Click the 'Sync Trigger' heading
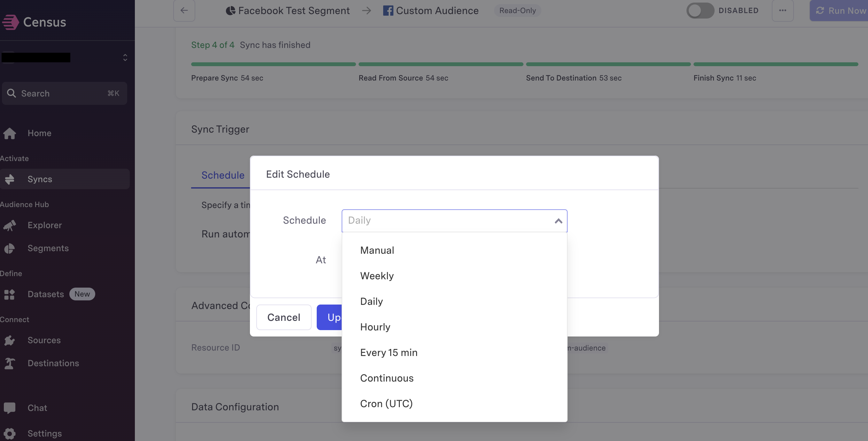The height and width of the screenshot is (441, 868). tap(220, 129)
